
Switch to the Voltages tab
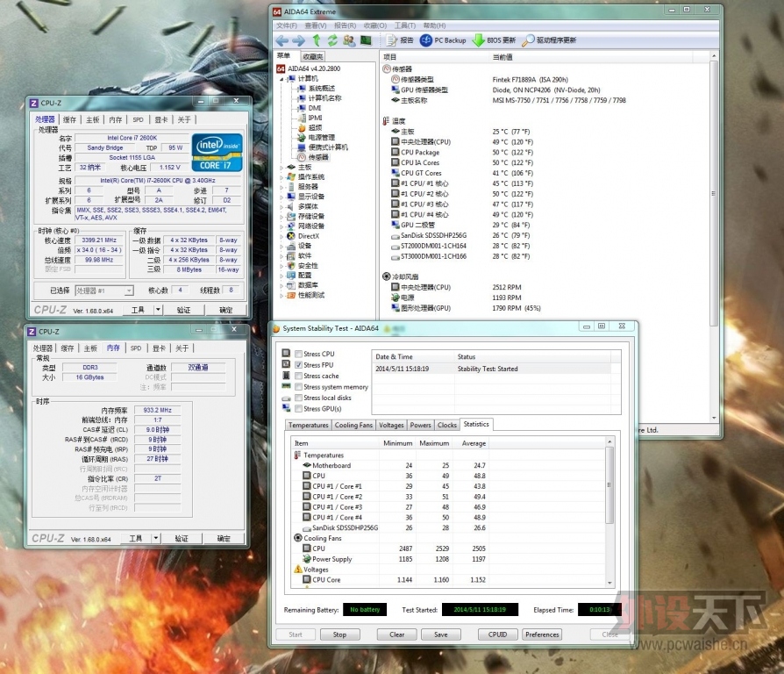[x=391, y=425]
